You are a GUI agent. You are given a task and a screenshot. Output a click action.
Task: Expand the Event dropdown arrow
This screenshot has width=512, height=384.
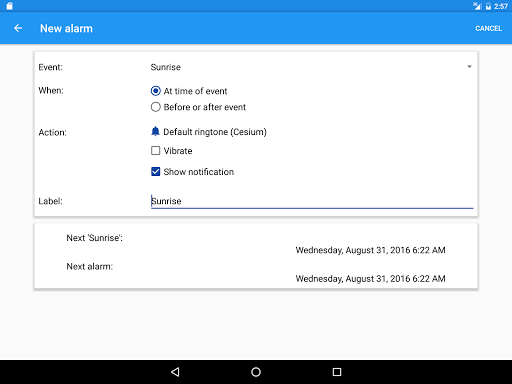469,67
